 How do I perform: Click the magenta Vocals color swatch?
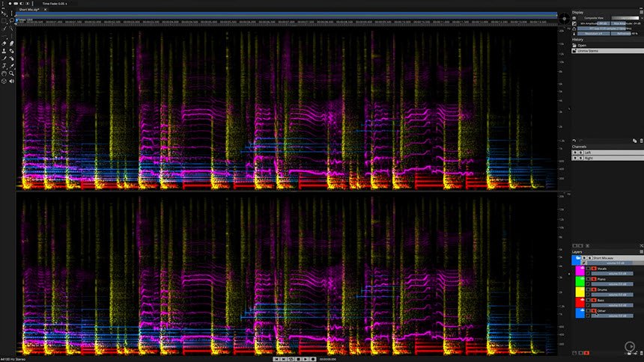click(x=580, y=271)
